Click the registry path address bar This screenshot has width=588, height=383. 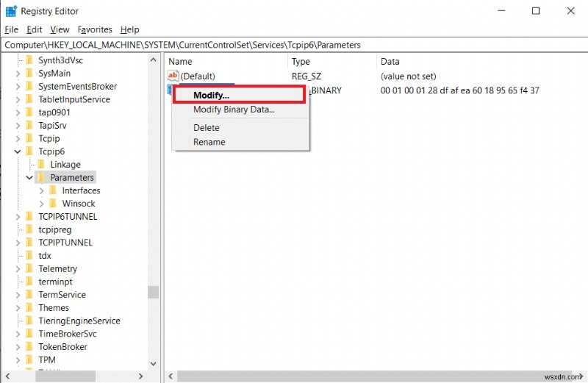tap(294, 45)
